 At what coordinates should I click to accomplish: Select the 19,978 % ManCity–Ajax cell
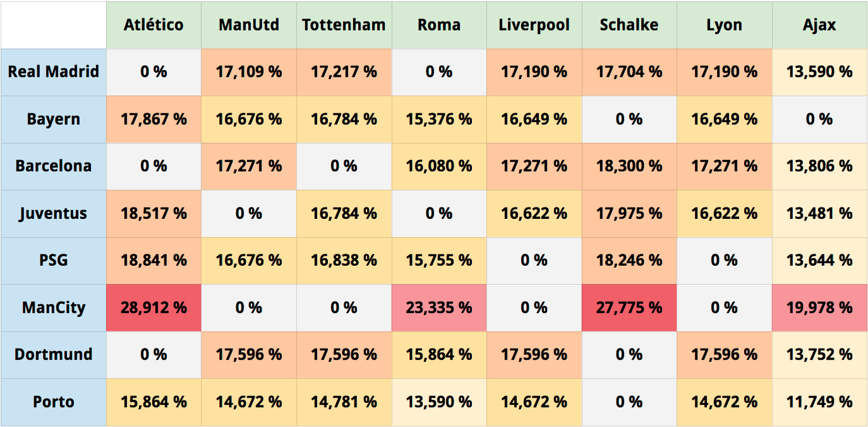pyautogui.click(x=819, y=308)
